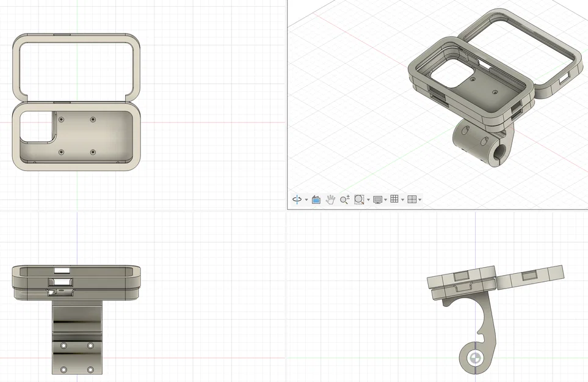Select the Zoom magnifier tool
The height and width of the screenshot is (382, 588).
tap(344, 200)
